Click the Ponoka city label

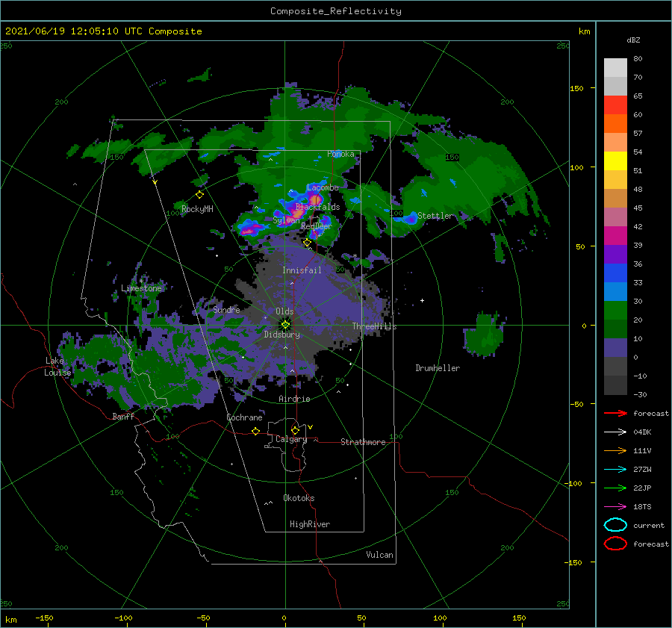click(x=340, y=154)
